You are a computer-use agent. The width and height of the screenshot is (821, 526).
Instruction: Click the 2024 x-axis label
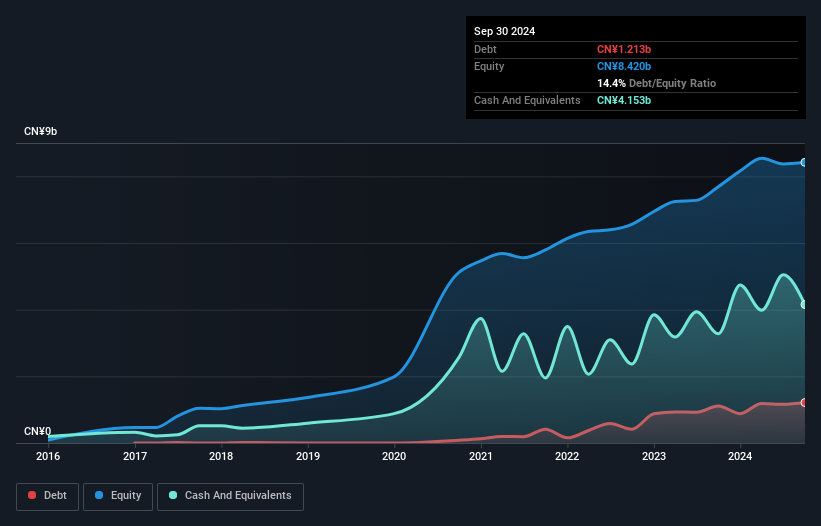point(740,456)
